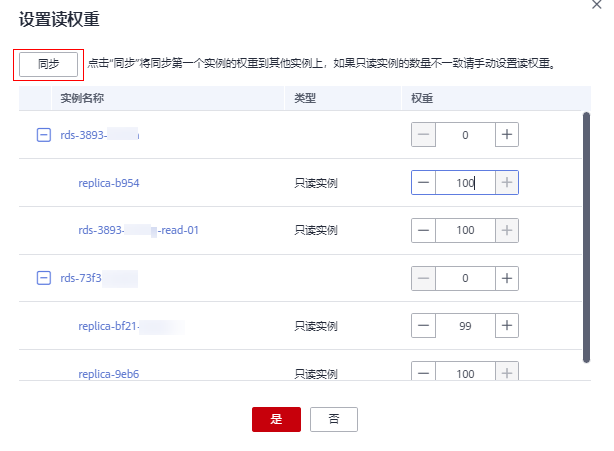Screen dimensions: 614x451
Task: Decrease weight for replica-b954
Action: pyautogui.click(x=423, y=183)
